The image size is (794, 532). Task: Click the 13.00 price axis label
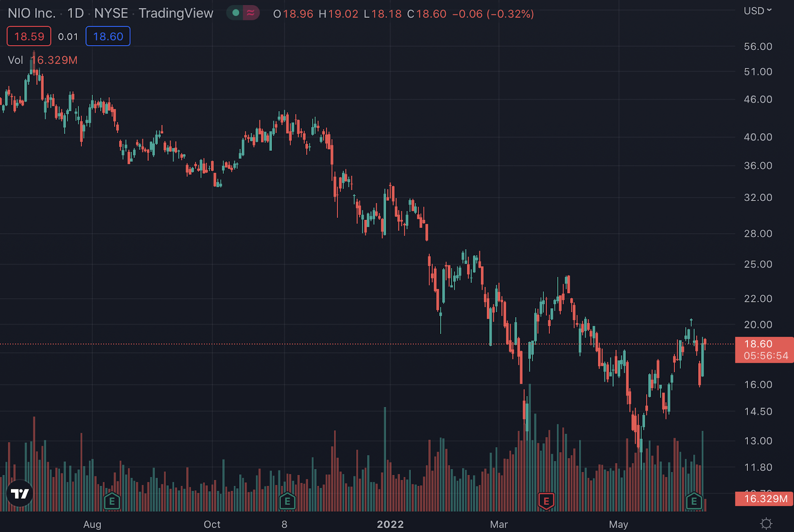click(x=758, y=441)
